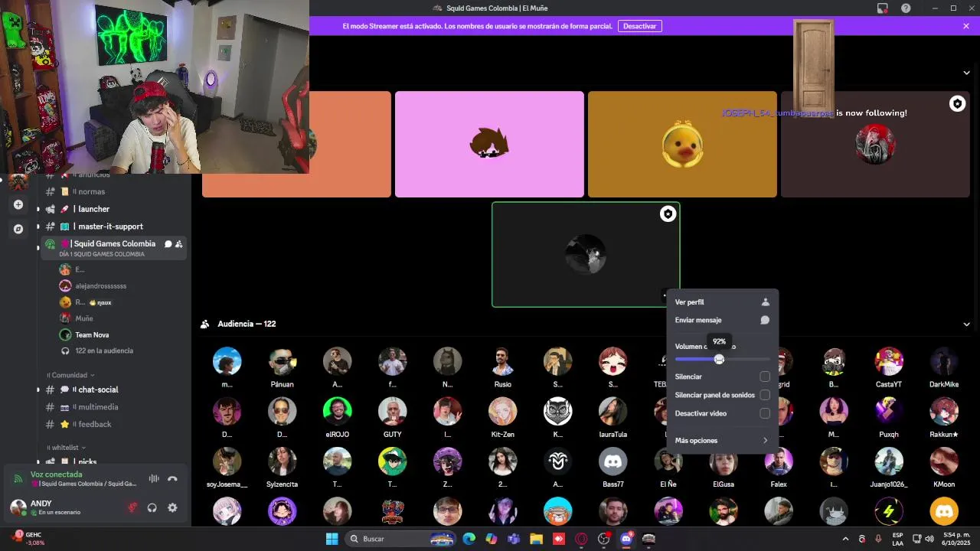This screenshot has height=551, width=980.
Task: Unmute the red microphone icon next to ANDY
Action: 132,507
